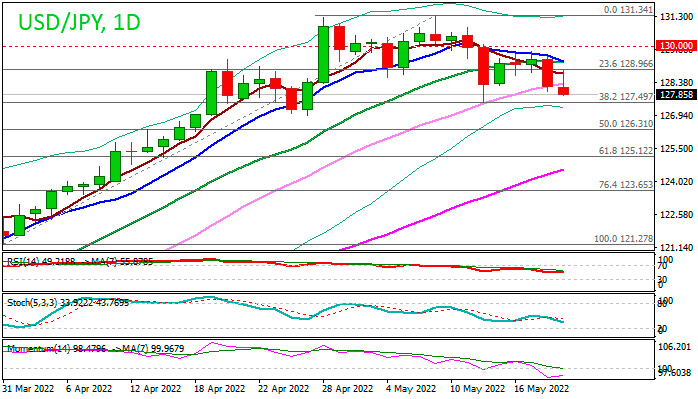The height and width of the screenshot is (399, 698).
Task: Click the 4 May 2022 date label
Action: click(411, 389)
